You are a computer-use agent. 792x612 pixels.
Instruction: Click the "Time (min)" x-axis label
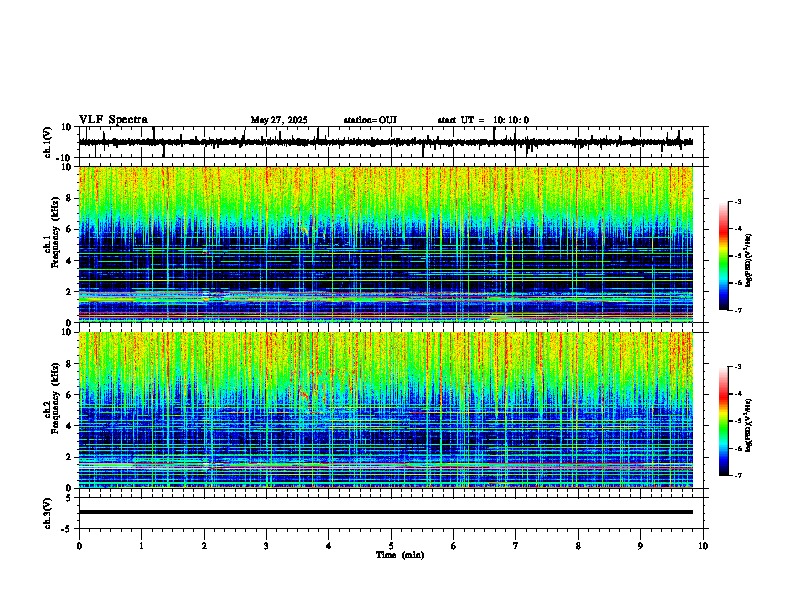[x=400, y=555]
